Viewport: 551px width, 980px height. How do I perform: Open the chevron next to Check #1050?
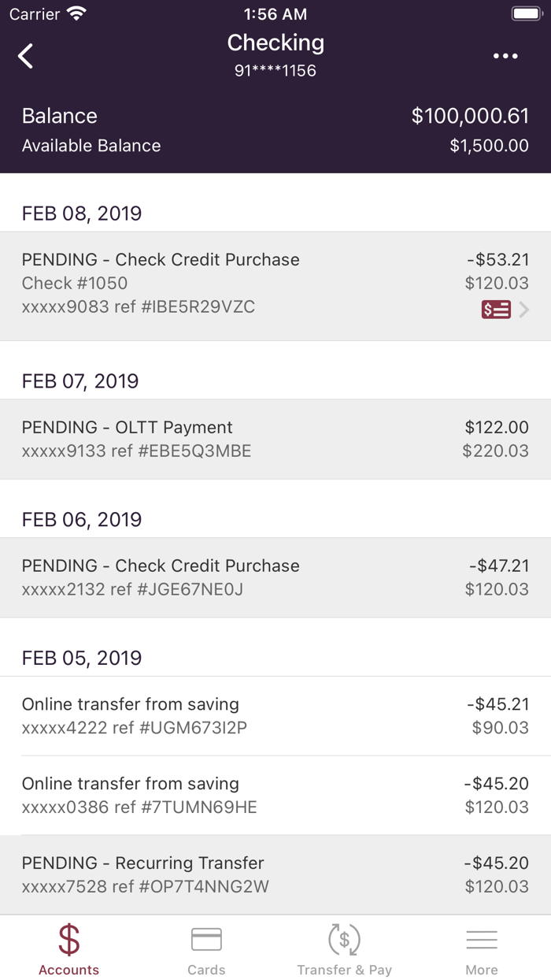click(x=526, y=309)
